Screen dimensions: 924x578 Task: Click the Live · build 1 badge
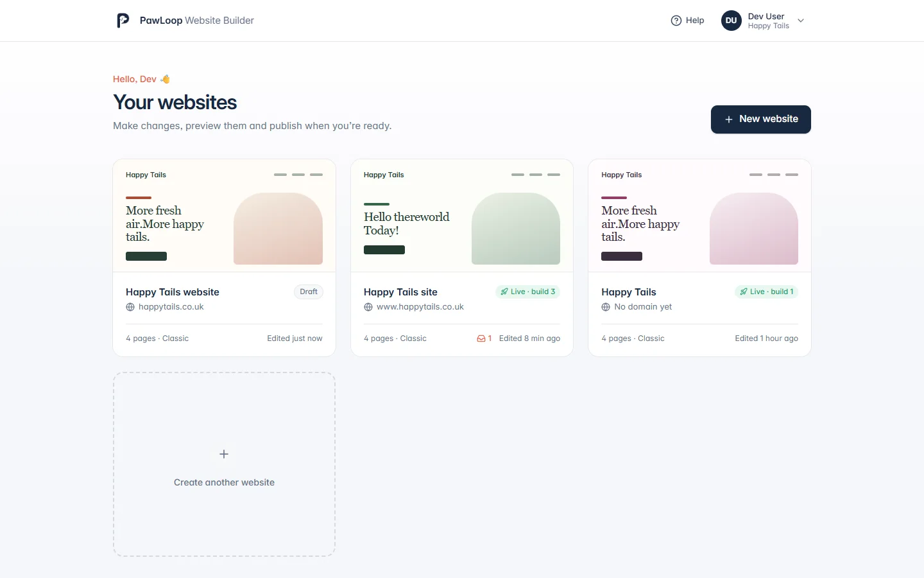point(766,292)
